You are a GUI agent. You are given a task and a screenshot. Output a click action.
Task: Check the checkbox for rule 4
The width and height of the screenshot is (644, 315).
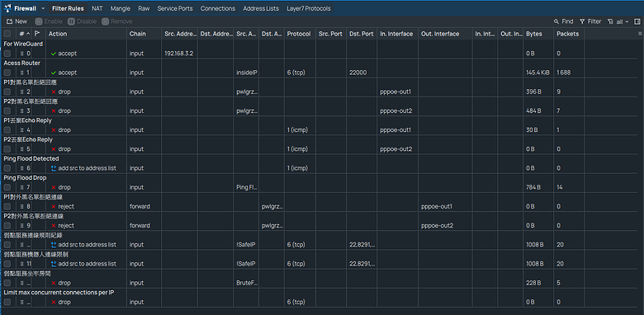click(7, 130)
